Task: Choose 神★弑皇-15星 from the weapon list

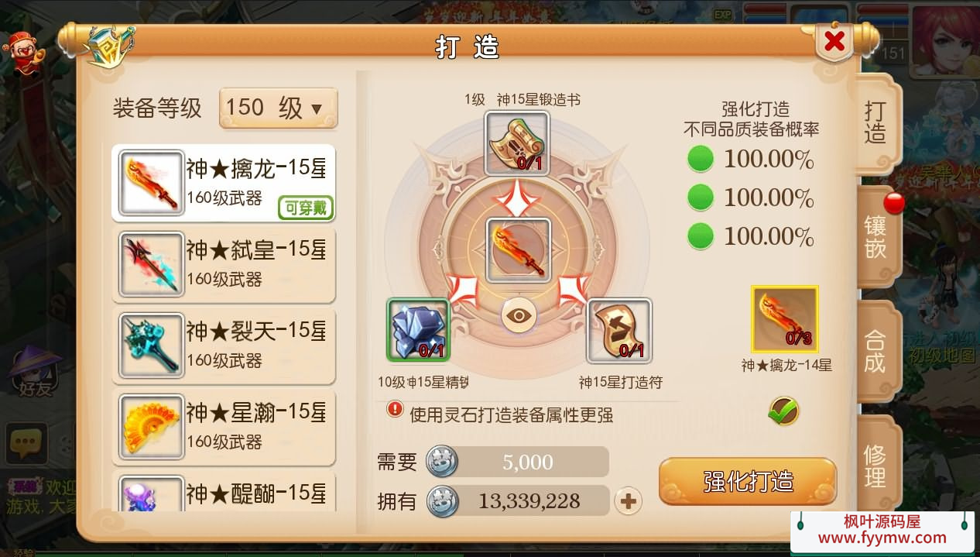Action: 224,265
